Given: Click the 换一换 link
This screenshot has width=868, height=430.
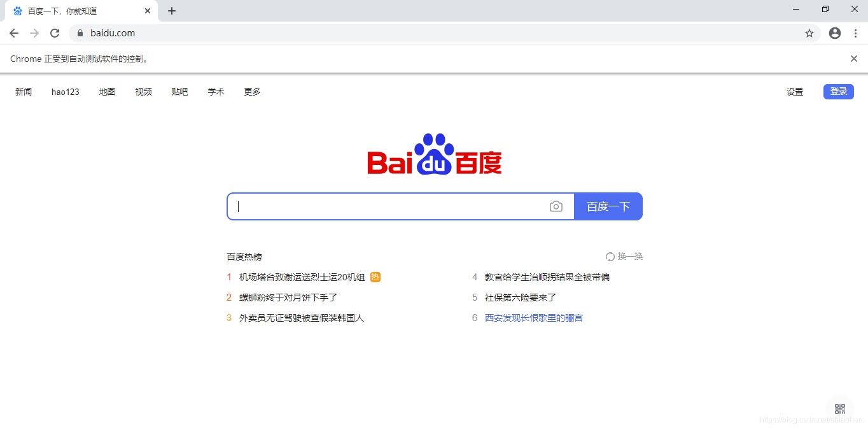Looking at the screenshot, I should pos(631,257).
